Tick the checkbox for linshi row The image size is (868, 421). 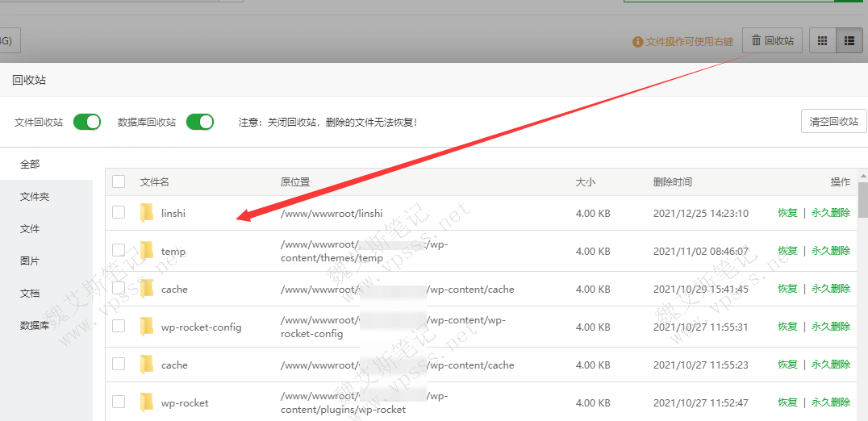tap(119, 212)
